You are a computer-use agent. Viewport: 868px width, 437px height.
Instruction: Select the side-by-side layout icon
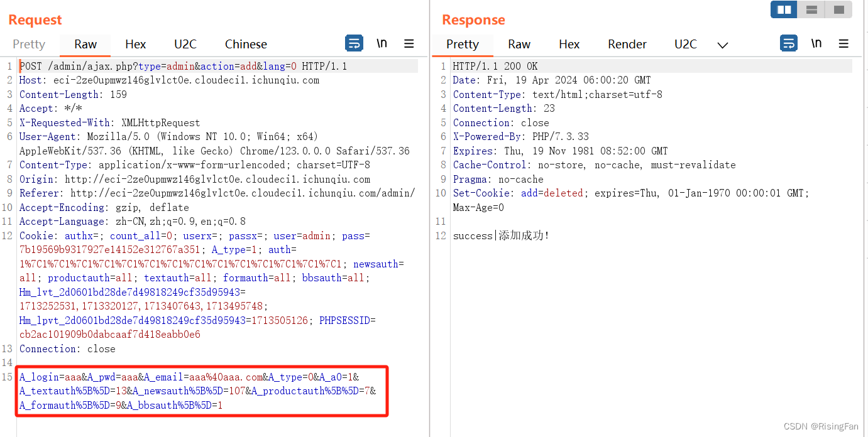(x=783, y=9)
